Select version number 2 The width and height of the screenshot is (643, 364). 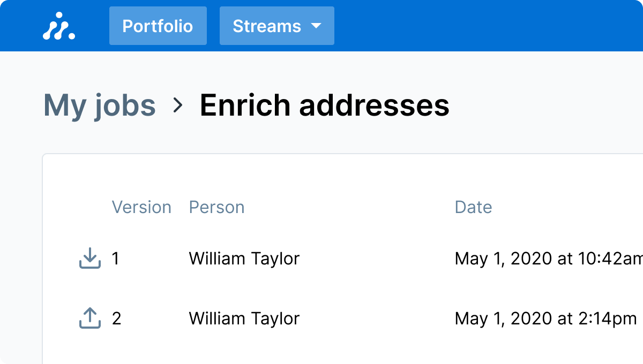pyautogui.click(x=116, y=318)
